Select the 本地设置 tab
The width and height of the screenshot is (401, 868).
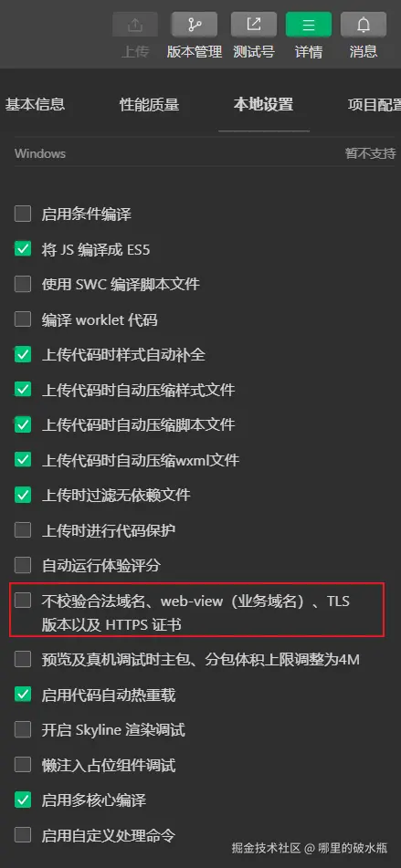(264, 104)
